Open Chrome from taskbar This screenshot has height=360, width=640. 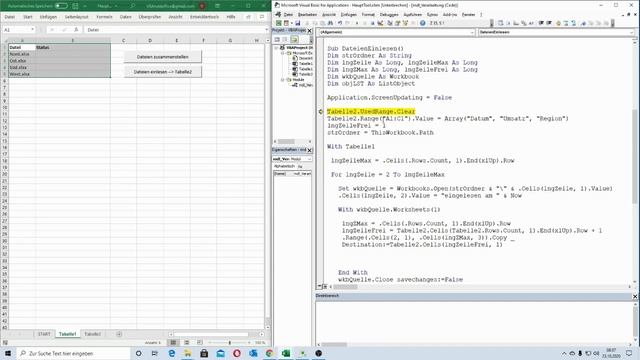click(269, 353)
